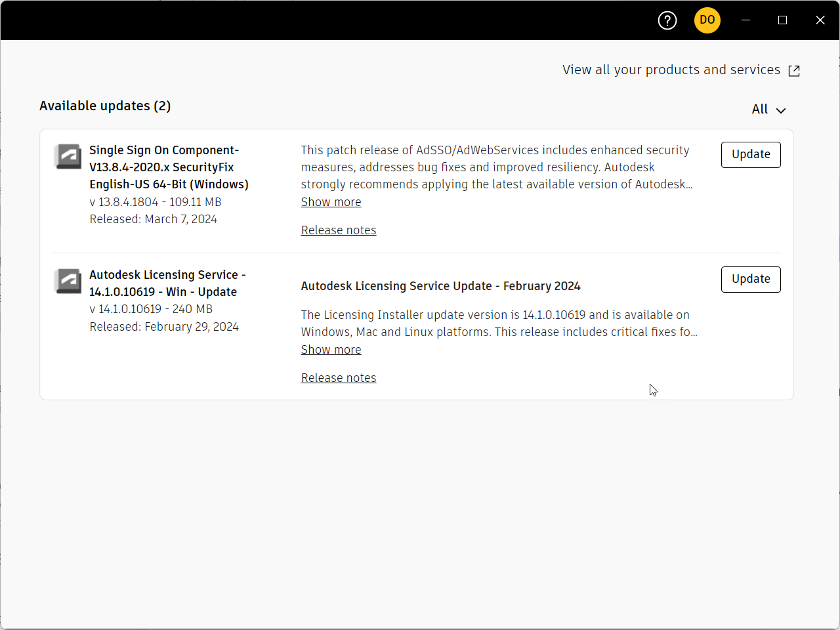The width and height of the screenshot is (840, 630).
Task: Update the Single Sign On Component
Action: 751,155
